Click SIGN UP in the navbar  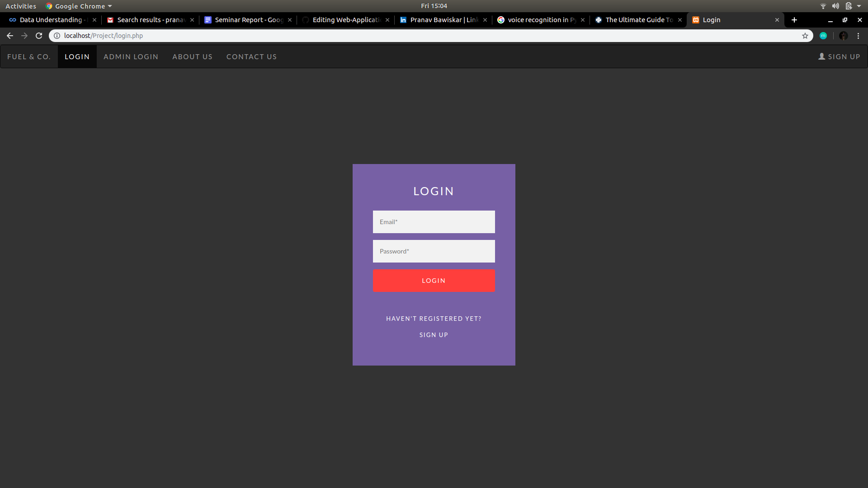tap(840, 57)
